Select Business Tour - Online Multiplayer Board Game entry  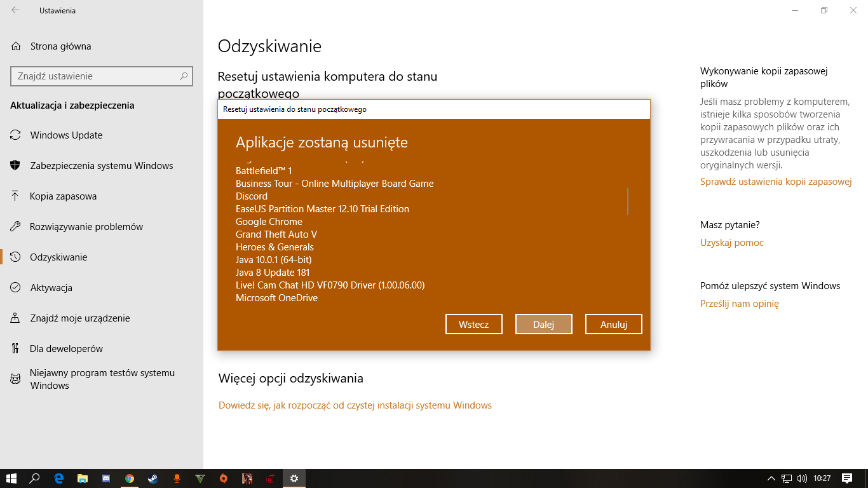coord(335,184)
